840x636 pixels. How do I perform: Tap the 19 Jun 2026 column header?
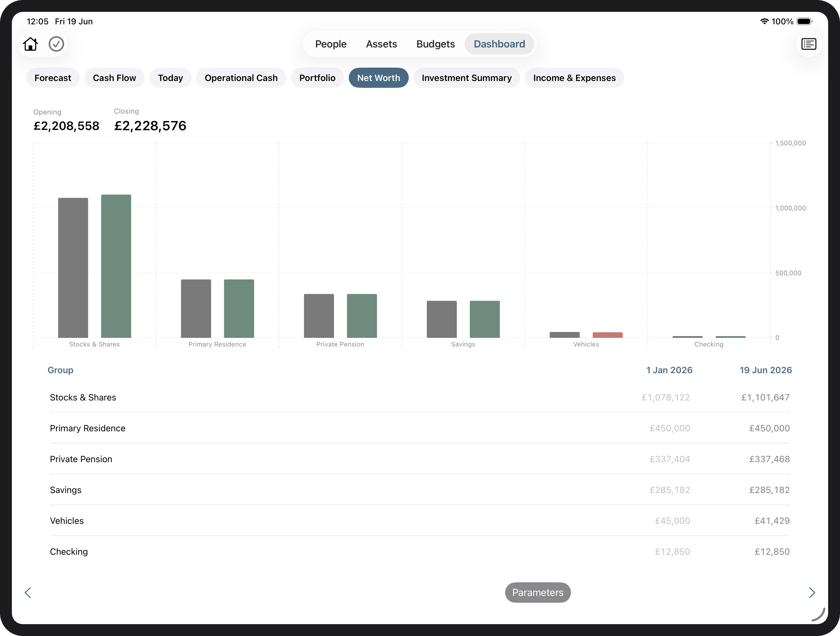pyautogui.click(x=766, y=370)
